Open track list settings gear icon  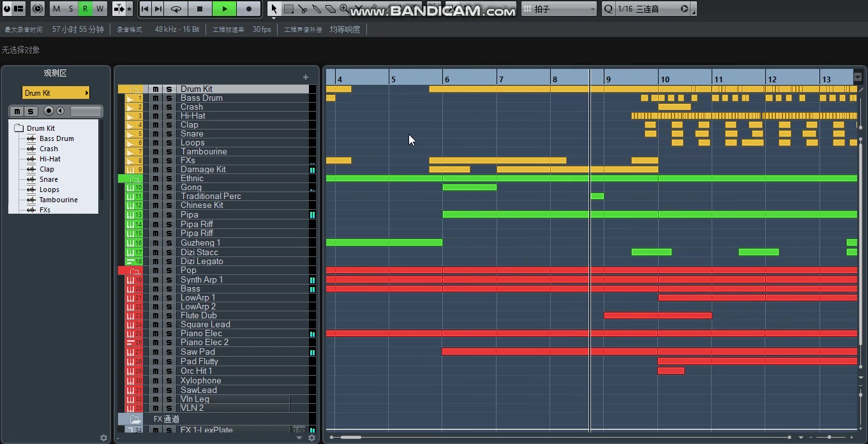312,438
